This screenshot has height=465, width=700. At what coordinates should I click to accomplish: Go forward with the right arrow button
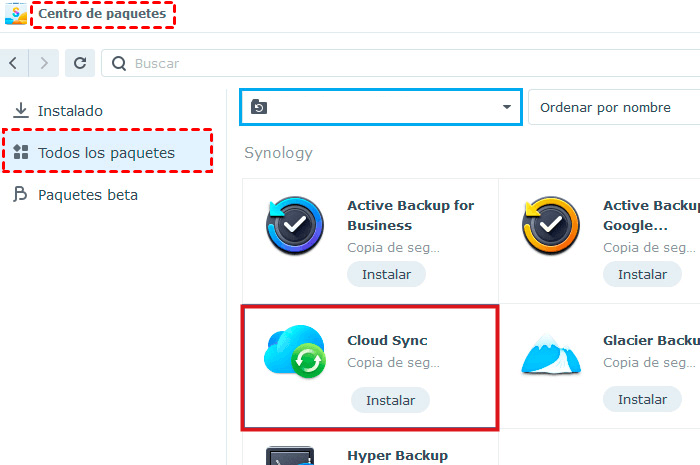pyautogui.click(x=44, y=63)
